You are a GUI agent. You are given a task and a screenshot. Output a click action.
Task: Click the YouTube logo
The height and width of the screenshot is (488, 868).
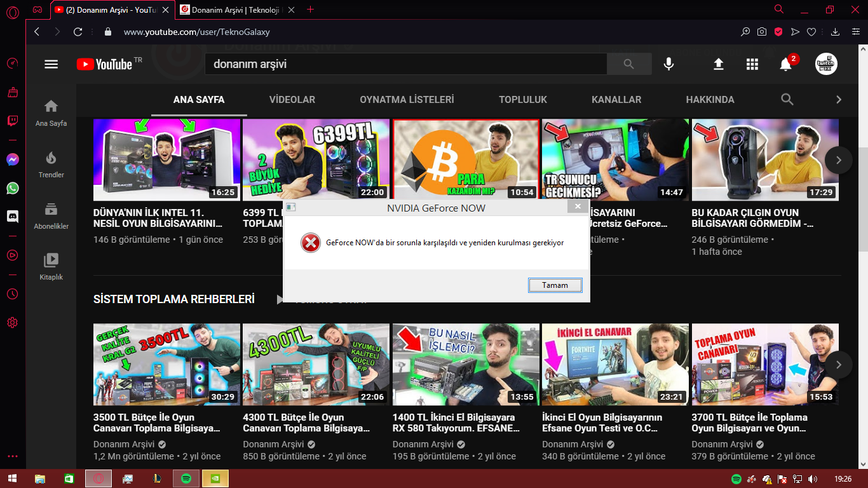(x=104, y=64)
